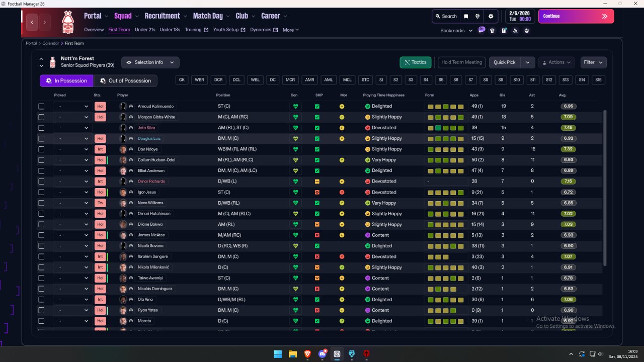Click the Calendar breadcrumb link
Image resolution: width=644 pixels, height=362 pixels.
coord(51,43)
